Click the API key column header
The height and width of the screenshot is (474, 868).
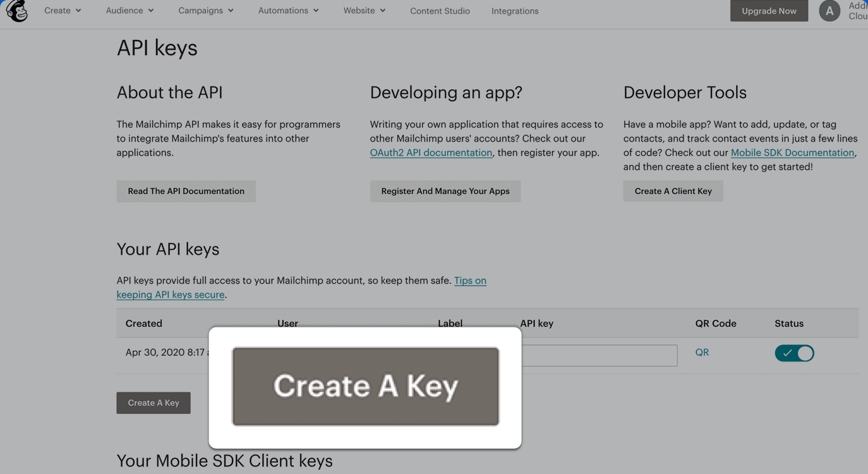pyautogui.click(x=537, y=324)
